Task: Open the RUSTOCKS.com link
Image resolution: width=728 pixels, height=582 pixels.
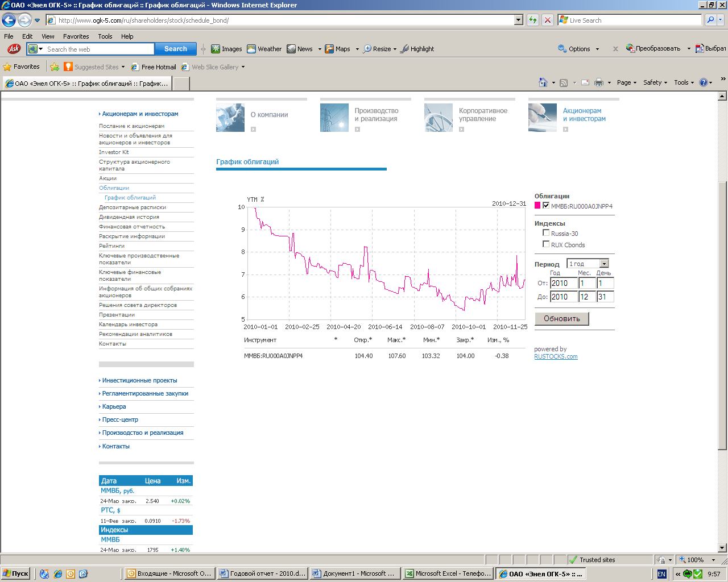Action: pyautogui.click(x=556, y=357)
